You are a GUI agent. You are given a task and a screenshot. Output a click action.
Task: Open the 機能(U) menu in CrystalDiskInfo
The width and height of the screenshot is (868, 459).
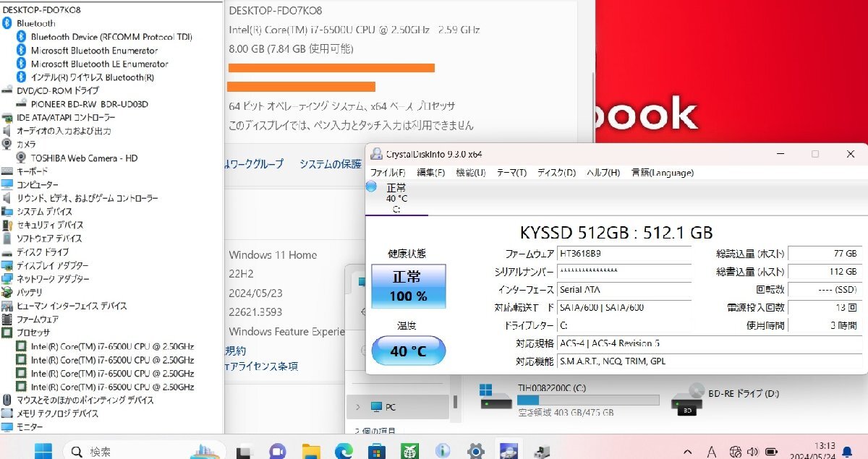pos(471,173)
